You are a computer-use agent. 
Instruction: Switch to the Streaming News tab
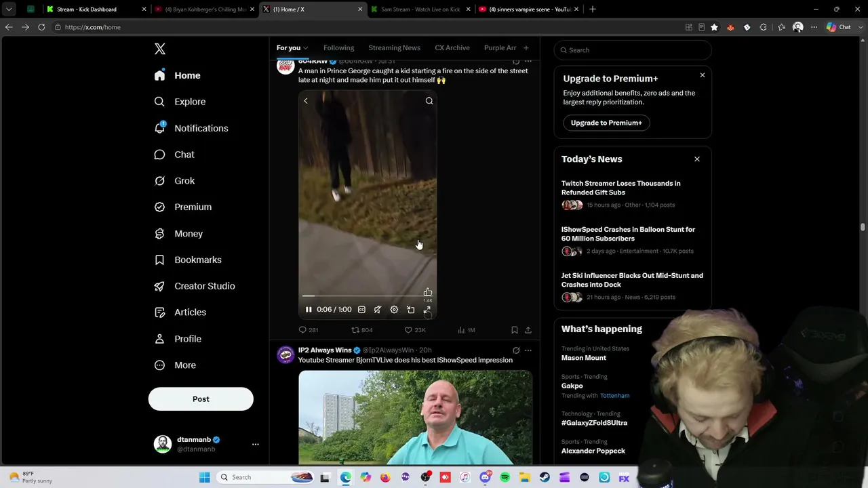pyautogui.click(x=394, y=48)
